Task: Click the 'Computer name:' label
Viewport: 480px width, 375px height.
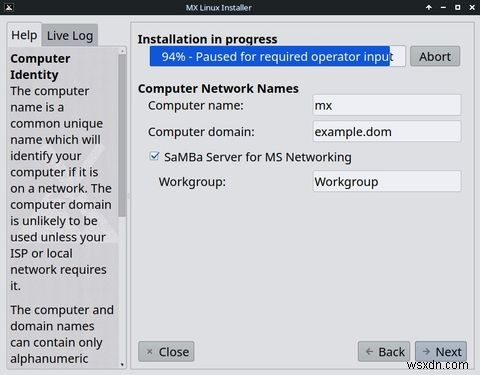Action: [196, 105]
